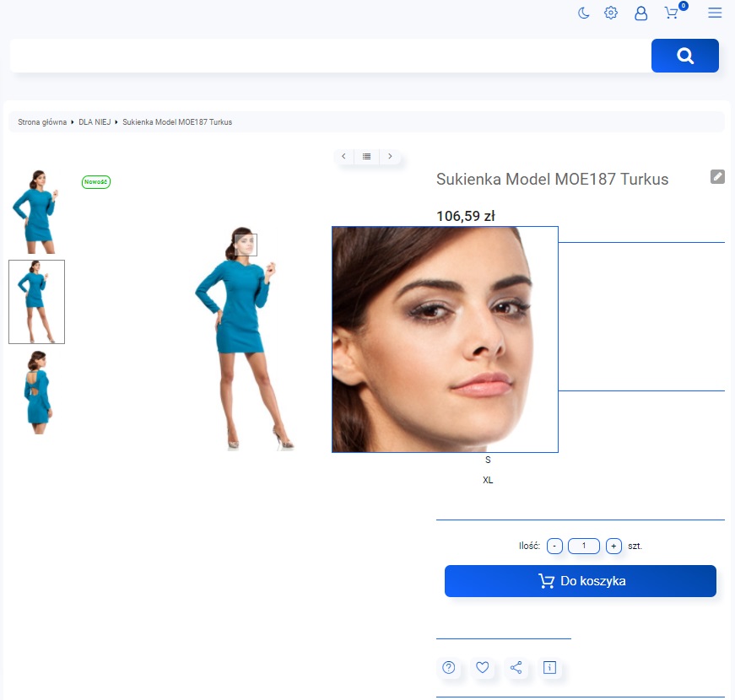735x700 pixels.
Task: Click the blue search button
Action: (685, 56)
